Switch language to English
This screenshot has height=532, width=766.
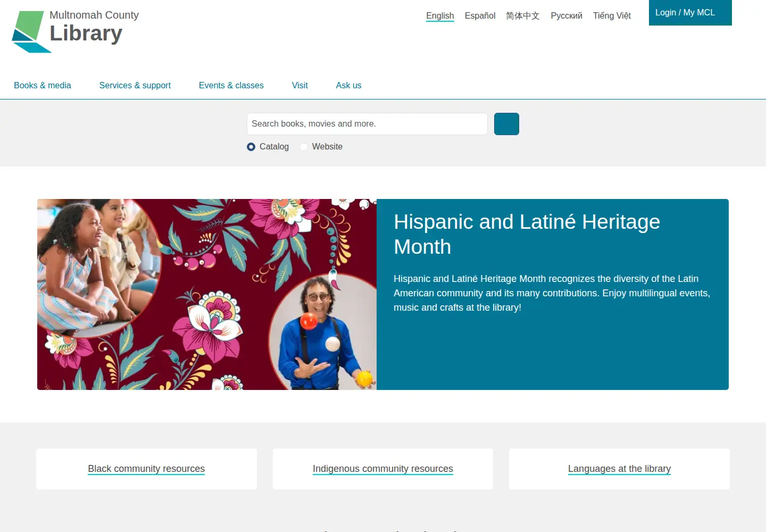(x=440, y=16)
